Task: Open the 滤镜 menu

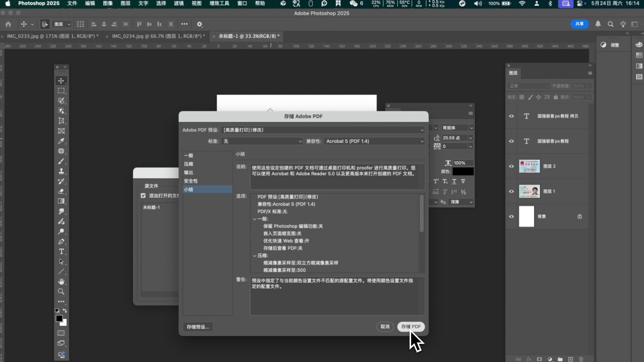Action: pos(179,3)
